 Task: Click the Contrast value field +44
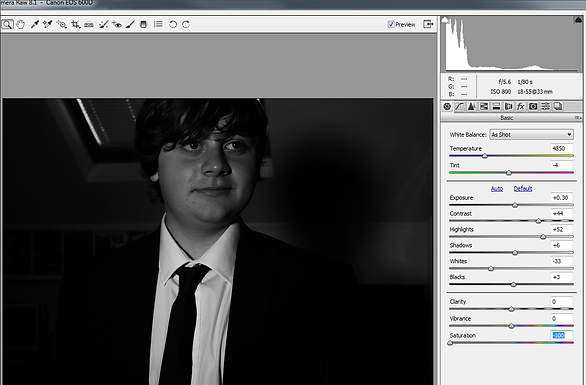tap(562, 213)
